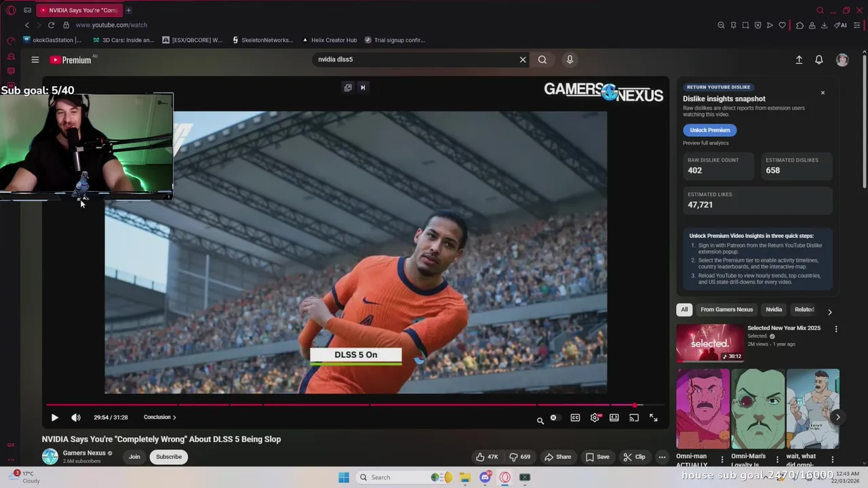Go to YouTube Premium home logo
The height and width of the screenshot is (488, 868).
click(71, 60)
